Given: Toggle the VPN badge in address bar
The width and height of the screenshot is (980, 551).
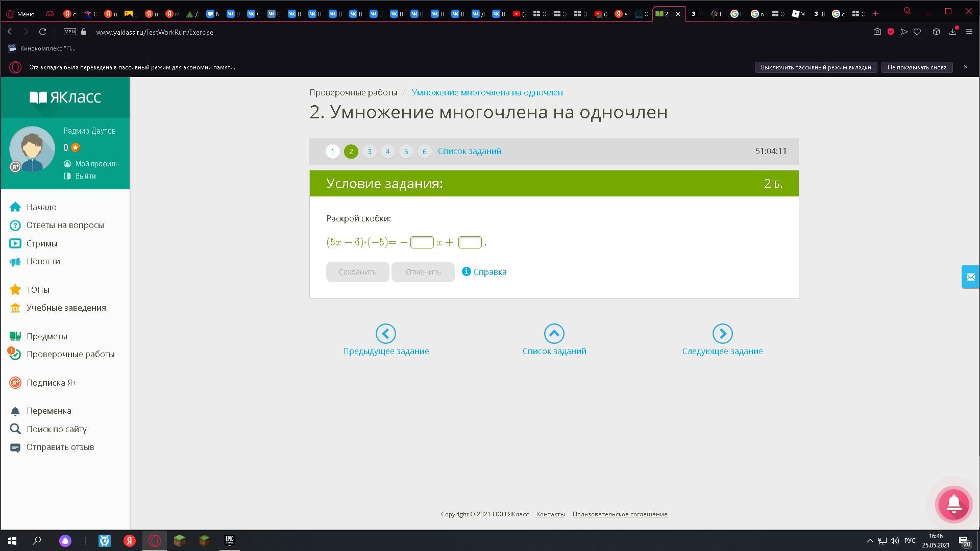Looking at the screenshot, I should pos(70,32).
